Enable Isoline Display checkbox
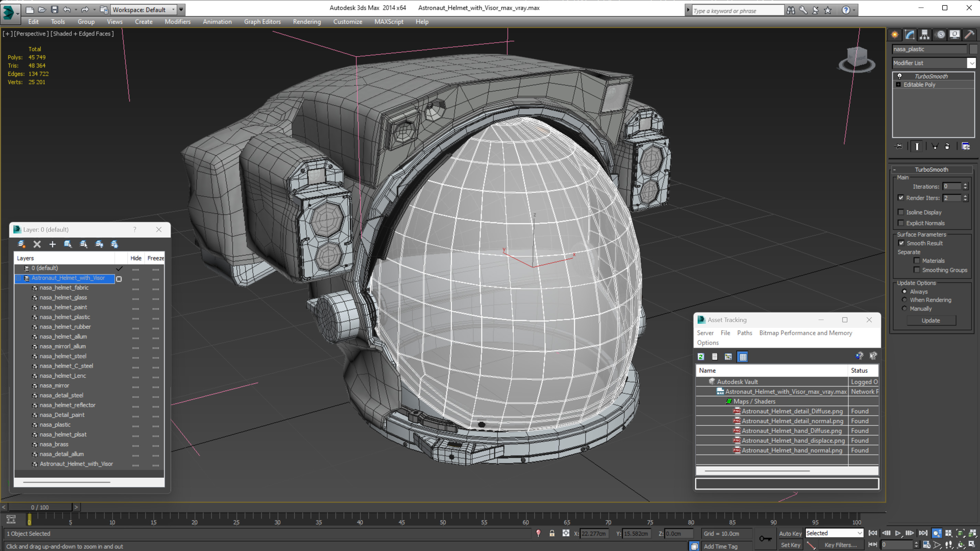980x551 pixels. tap(901, 212)
